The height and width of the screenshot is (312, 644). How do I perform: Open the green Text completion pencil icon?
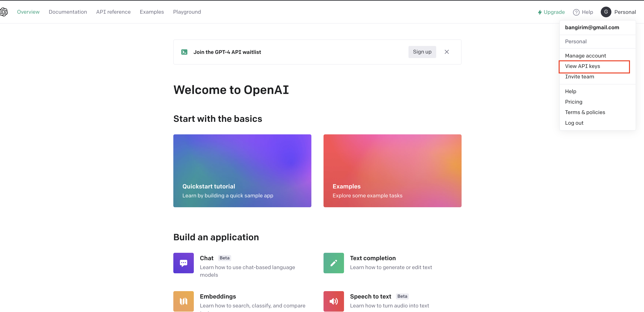(x=334, y=263)
